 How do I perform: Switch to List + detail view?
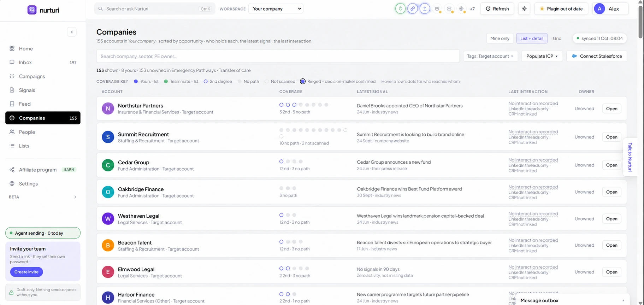532,38
